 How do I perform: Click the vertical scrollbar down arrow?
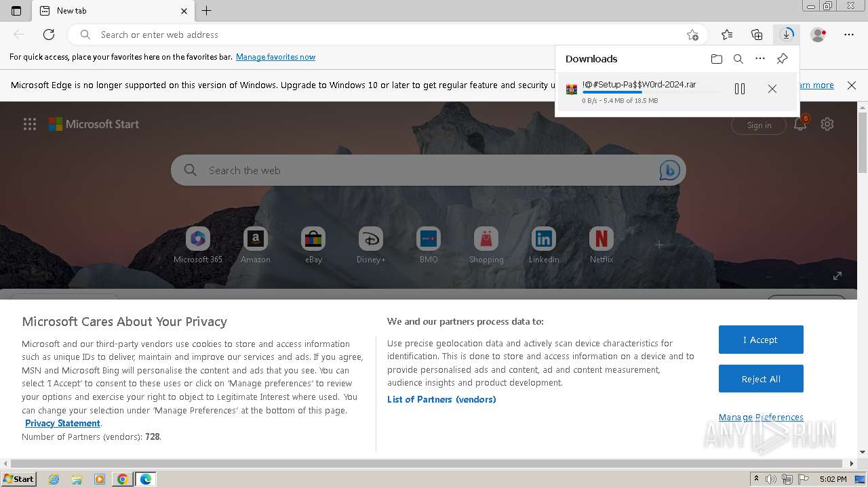click(863, 452)
